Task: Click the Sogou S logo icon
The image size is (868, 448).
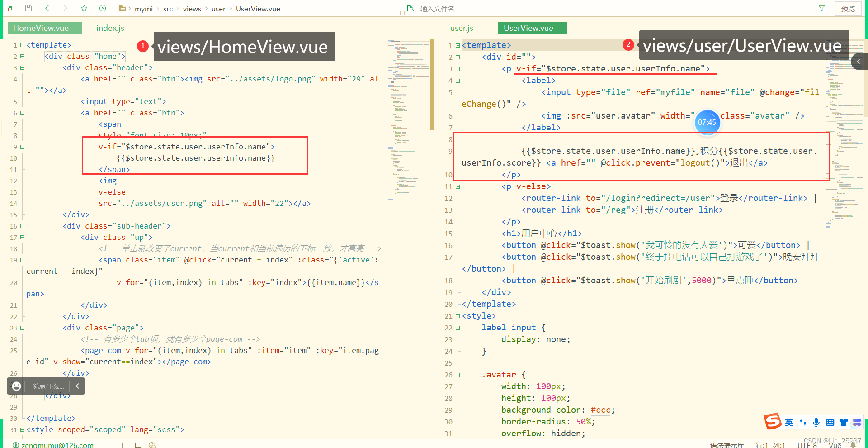Action: pyautogui.click(x=773, y=421)
